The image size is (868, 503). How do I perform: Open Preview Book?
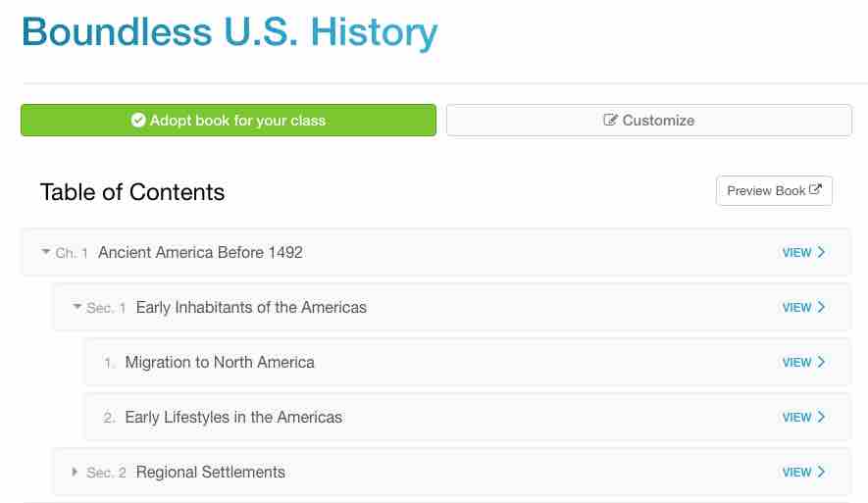pyautogui.click(x=774, y=190)
